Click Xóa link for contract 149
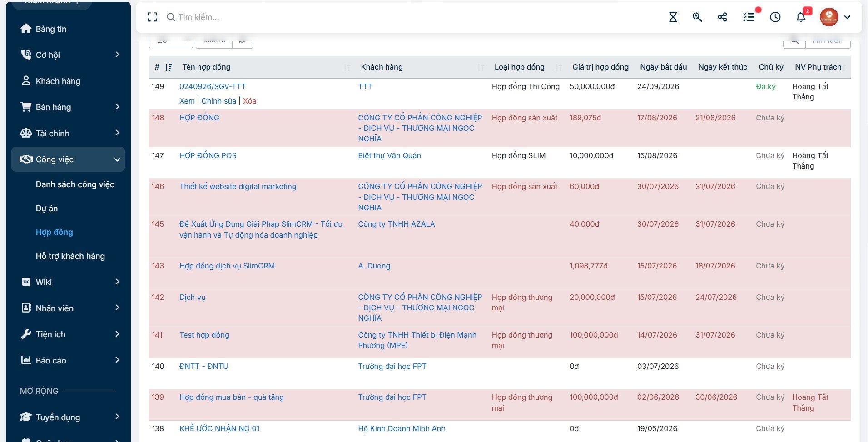This screenshot has height=442, width=868. point(249,101)
